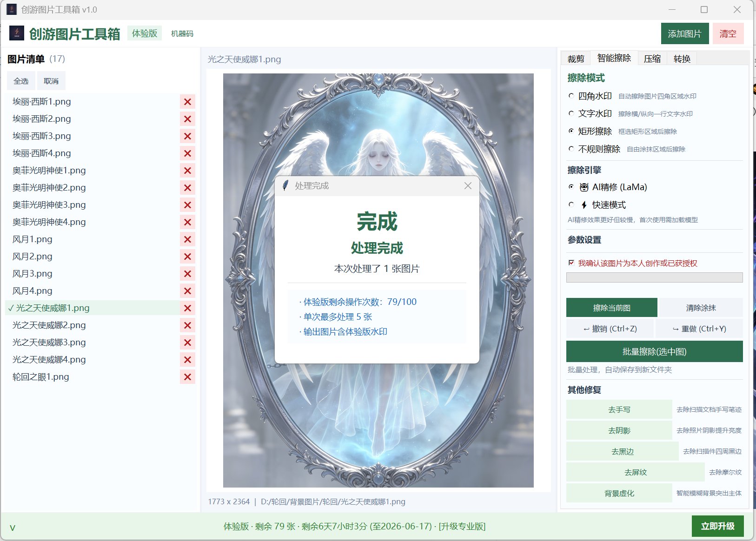
Task: Delete 奥菲光明神使3.png using its red X
Action: [187, 205]
